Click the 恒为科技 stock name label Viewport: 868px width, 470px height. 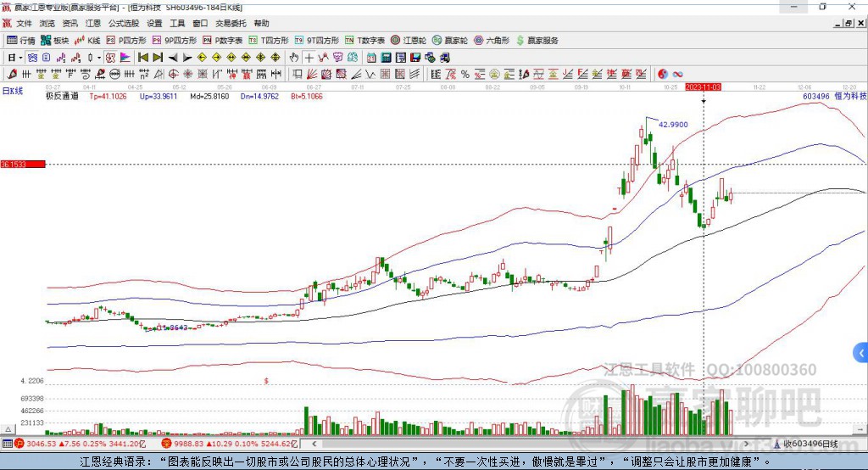click(850, 97)
